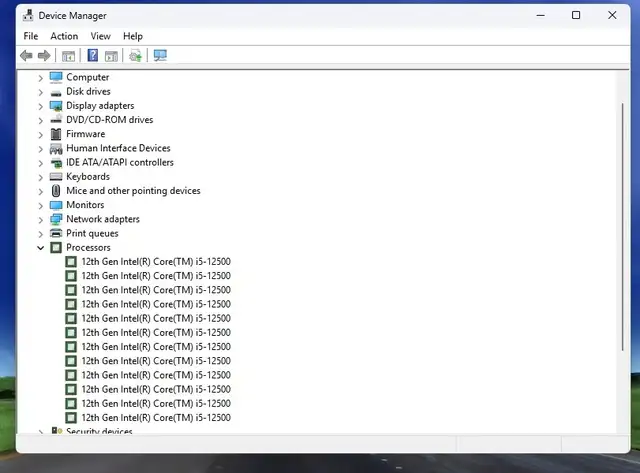Select the Disk drives label
This screenshot has width=640, height=473.
point(88,91)
